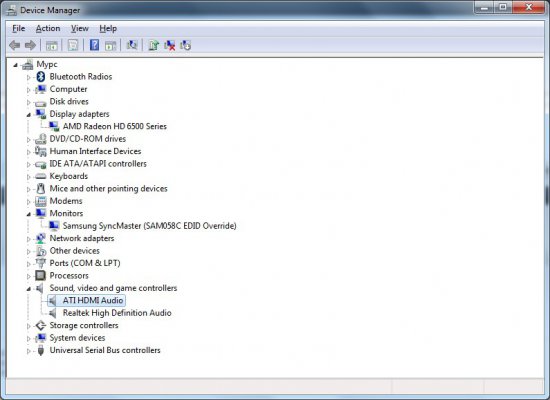550x400 pixels.
Task: Click the Update Driver Software toolbar icon
Action: 153,45
